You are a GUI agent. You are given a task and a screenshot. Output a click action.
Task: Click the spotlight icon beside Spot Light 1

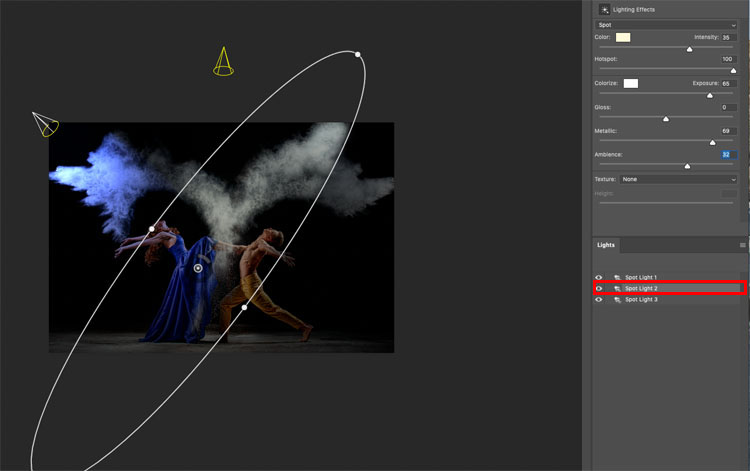click(617, 277)
